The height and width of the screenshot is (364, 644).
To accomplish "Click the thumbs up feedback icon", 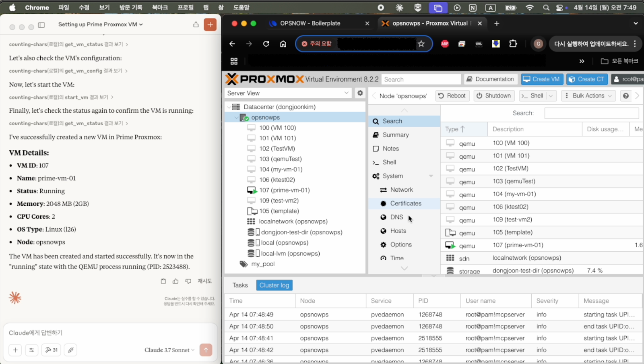I will point(175,281).
